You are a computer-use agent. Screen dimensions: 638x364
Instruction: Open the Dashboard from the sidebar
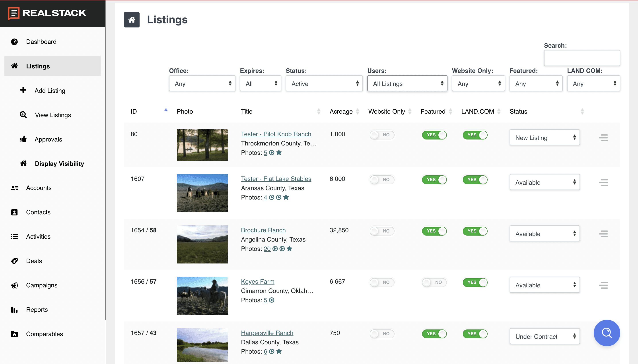coord(41,42)
